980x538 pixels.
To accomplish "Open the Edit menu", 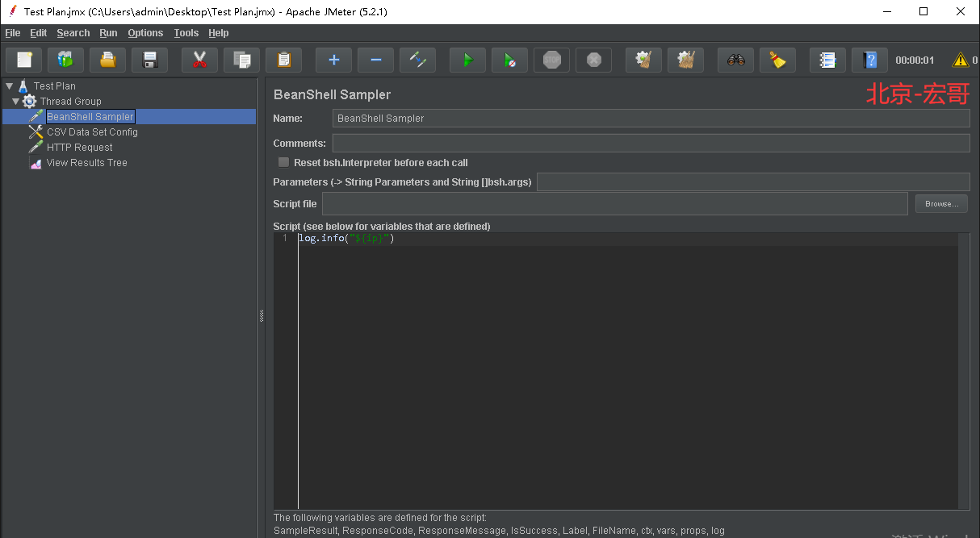I will tap(39, 33).
